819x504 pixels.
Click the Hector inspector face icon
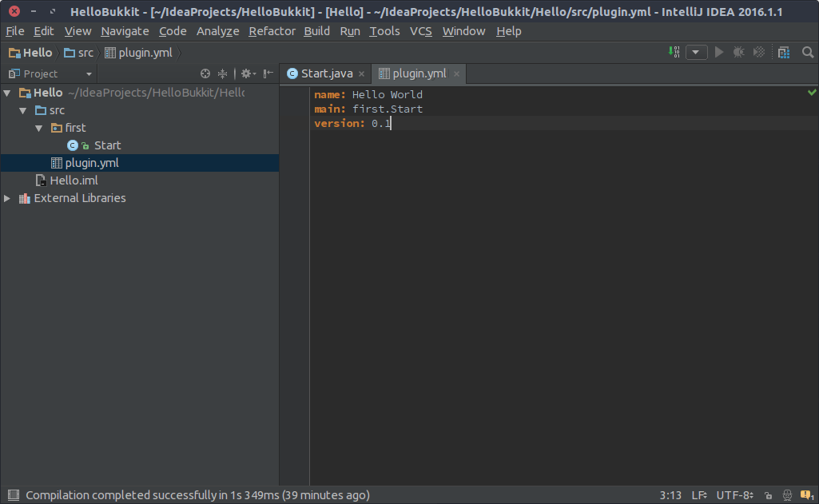(787, 495)
